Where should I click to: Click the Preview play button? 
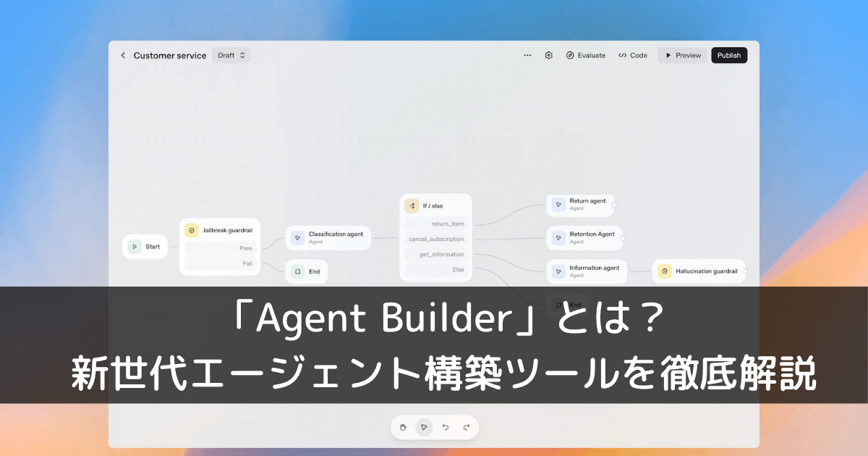[682, 55]
